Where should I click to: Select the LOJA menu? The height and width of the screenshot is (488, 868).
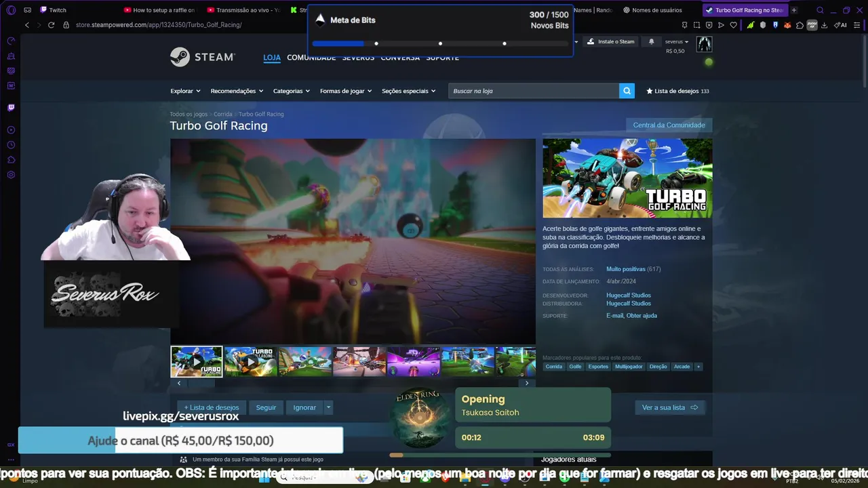point(272,58)
